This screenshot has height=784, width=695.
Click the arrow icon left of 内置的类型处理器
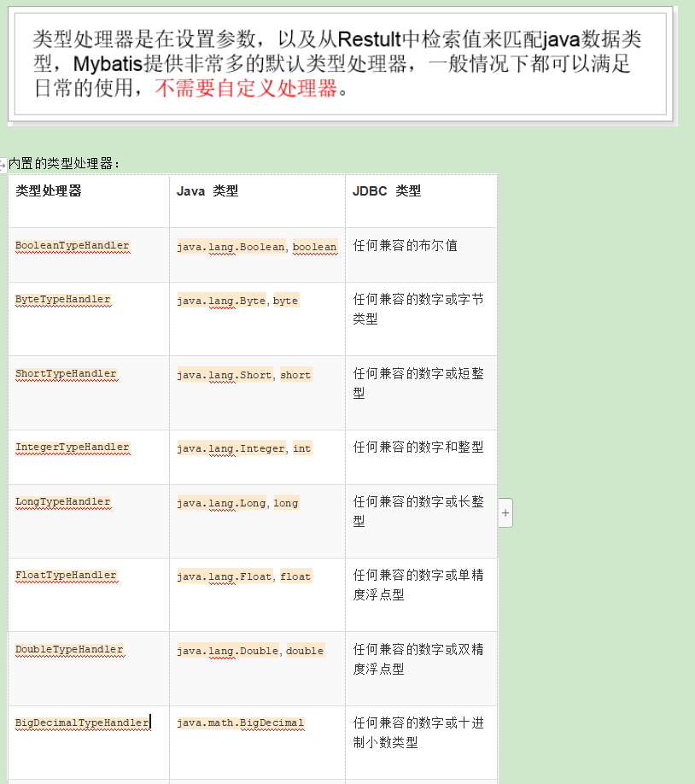pos(3,165)
